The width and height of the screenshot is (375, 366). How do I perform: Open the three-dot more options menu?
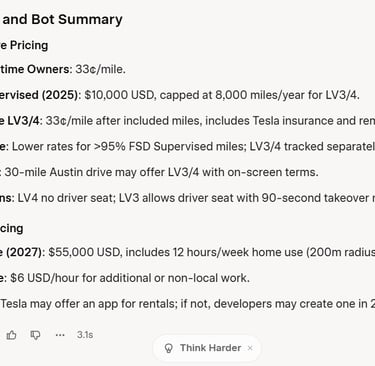[60, 335]
